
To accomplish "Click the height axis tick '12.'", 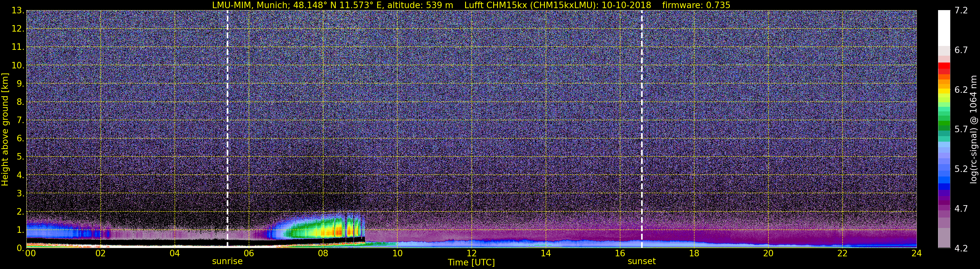I will (x=18, y=29).
